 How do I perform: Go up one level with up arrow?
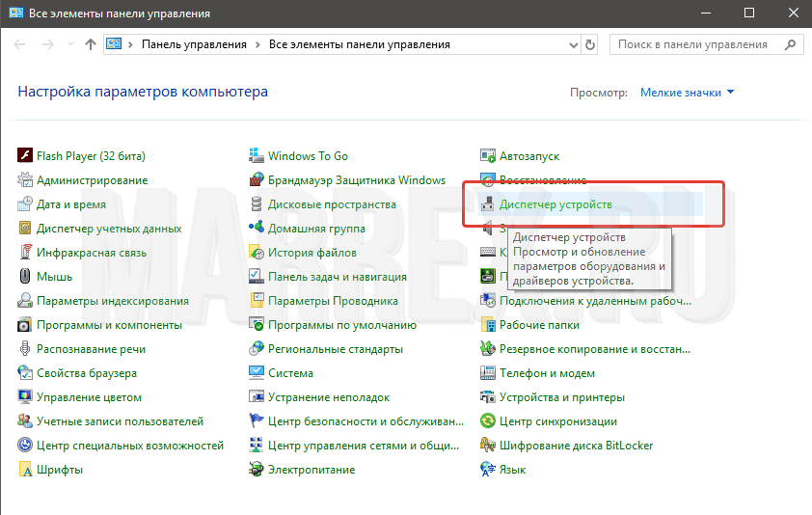pos(91,44)
